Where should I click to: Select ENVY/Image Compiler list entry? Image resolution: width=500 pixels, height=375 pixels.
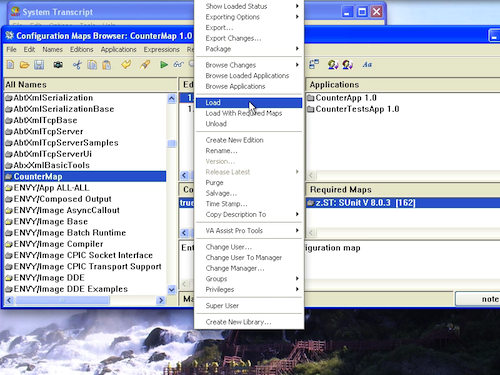[85, 244]
